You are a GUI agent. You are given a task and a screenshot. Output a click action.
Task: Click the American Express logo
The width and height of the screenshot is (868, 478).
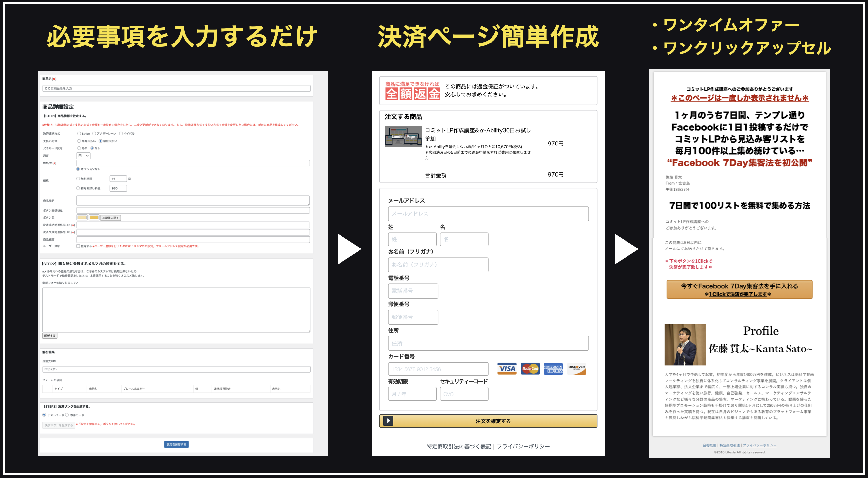pyautogui.click(x=553, y=368)
